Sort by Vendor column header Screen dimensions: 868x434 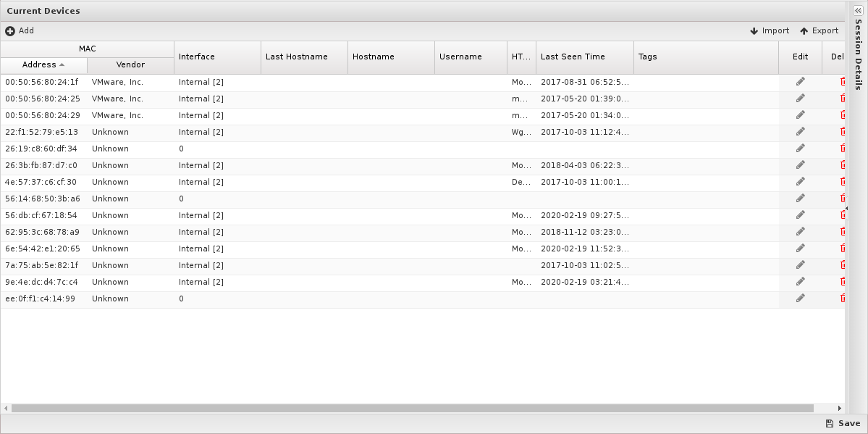130,65
